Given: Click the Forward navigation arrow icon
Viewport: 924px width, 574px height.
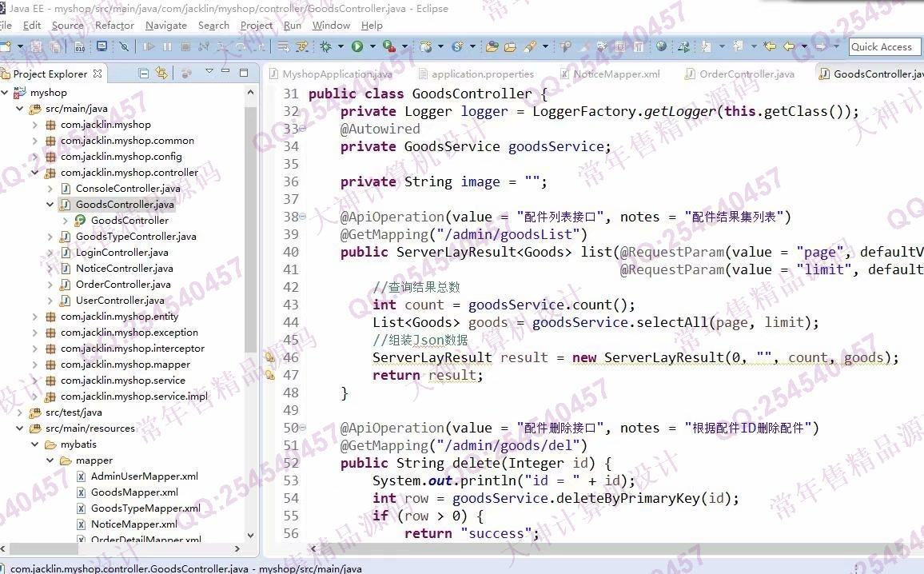Looking at the screenshot, I should (821, 46).
